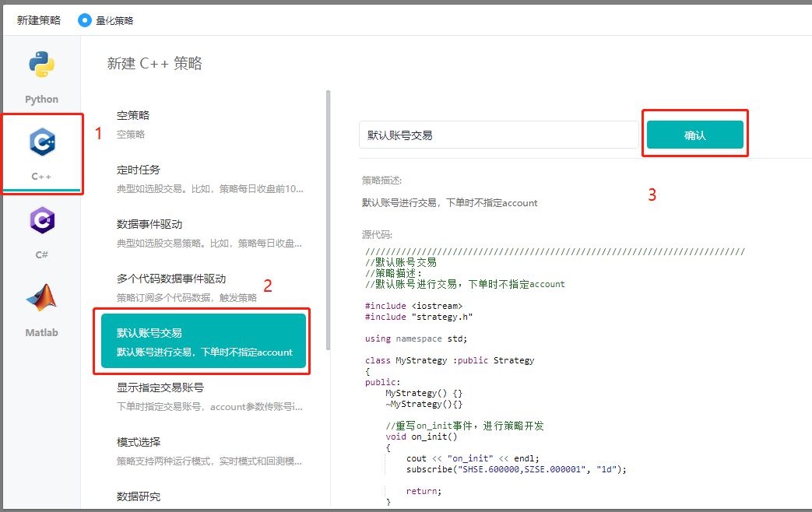Pick the 显示指定交易账号 template

203,397
